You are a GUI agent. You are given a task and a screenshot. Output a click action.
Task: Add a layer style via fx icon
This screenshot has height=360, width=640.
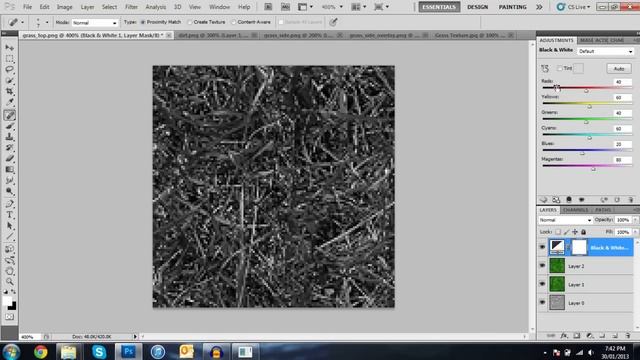[564, 336]
